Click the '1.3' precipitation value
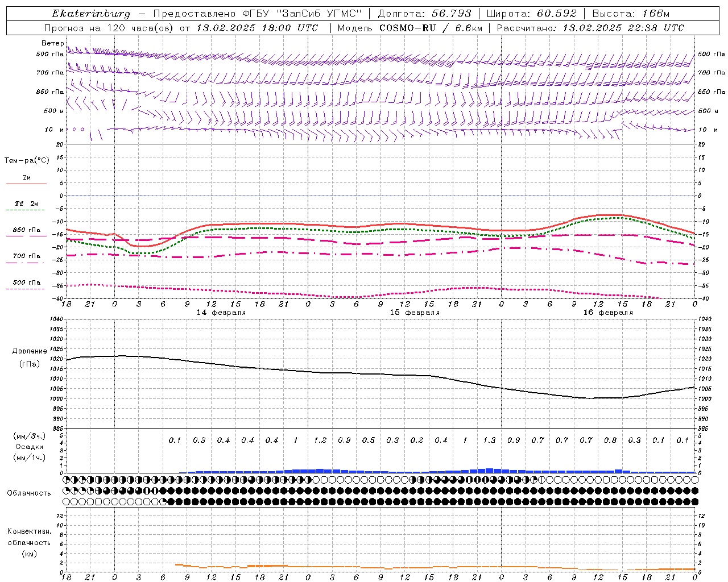728x582 pixels. coord(489,440)
